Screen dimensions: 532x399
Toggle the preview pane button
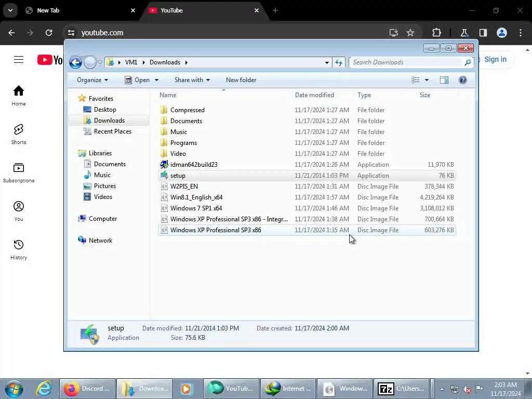[444, 80]
